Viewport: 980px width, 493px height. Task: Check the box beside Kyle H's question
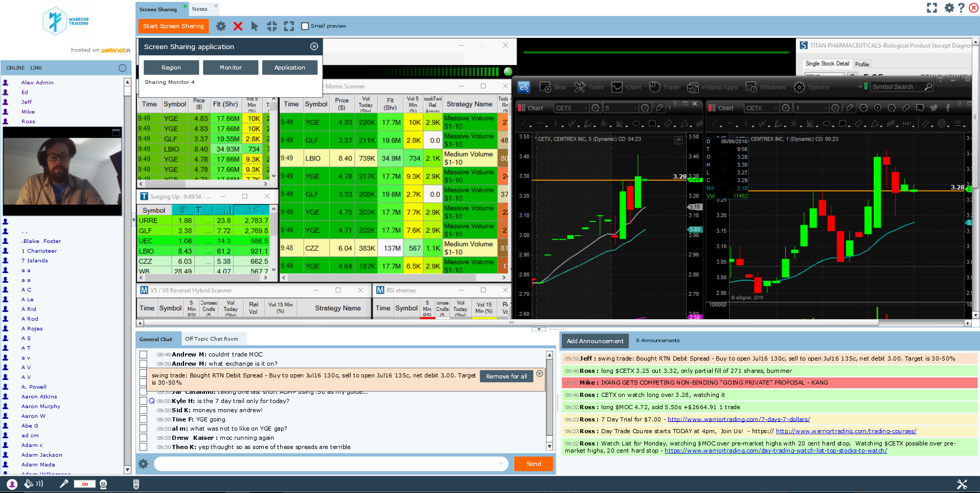[x=143, y=401]
